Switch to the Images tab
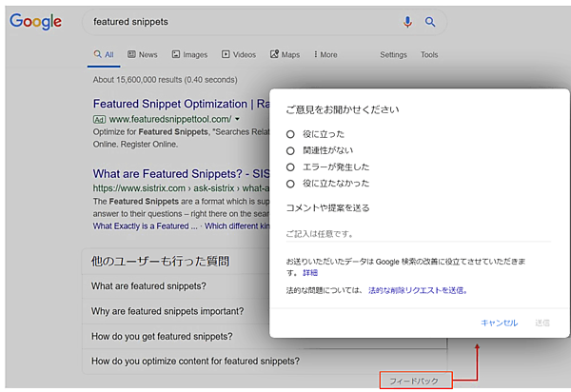The height and width of the screenshot is (392, 571). 188,55
